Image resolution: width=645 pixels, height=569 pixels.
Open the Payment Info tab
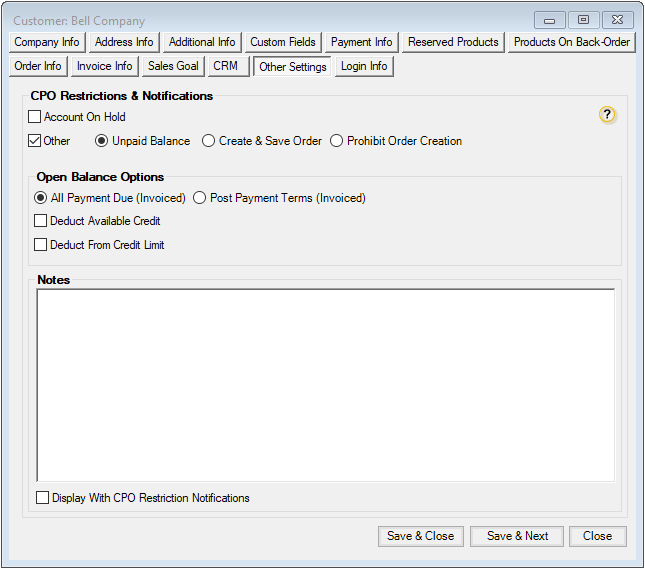click(361, 42)
